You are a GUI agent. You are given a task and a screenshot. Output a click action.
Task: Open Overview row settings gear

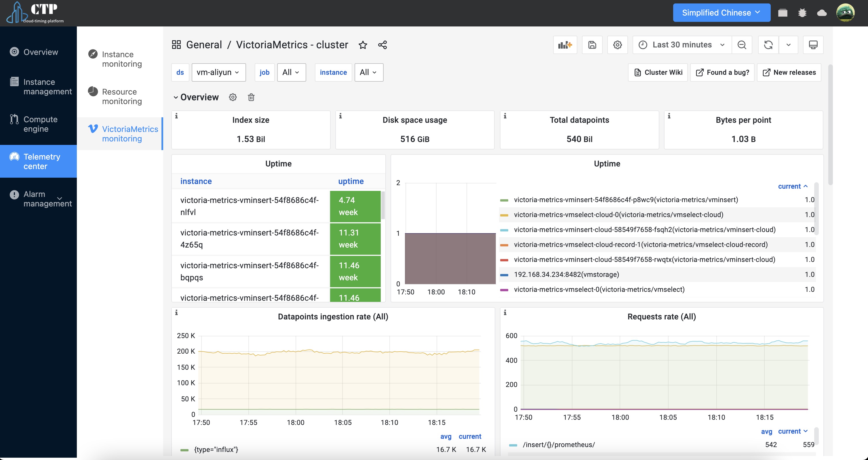tap(233, 97)
